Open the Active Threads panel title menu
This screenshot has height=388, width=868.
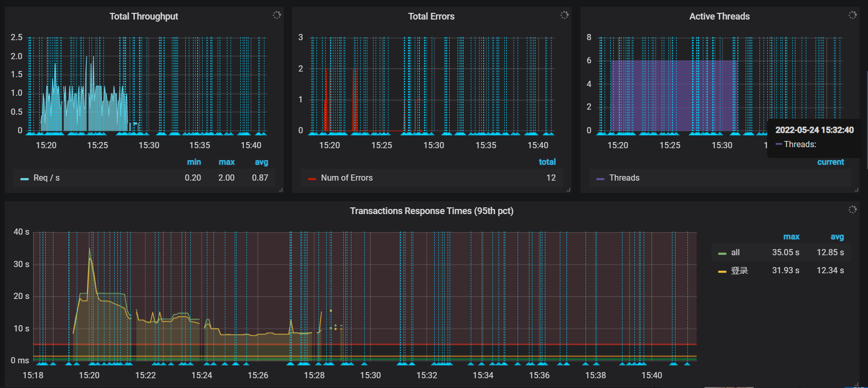click(719, 16)
